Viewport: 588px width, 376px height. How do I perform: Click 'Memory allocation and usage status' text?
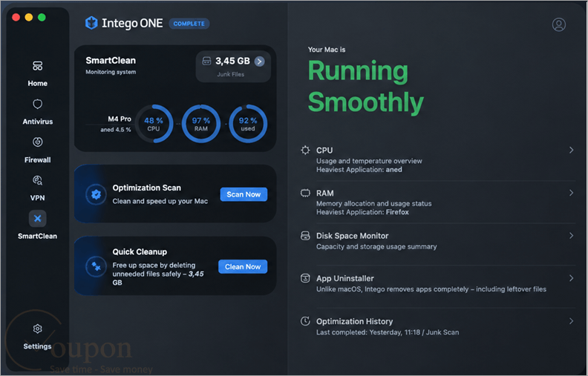(x=374, y=204)
